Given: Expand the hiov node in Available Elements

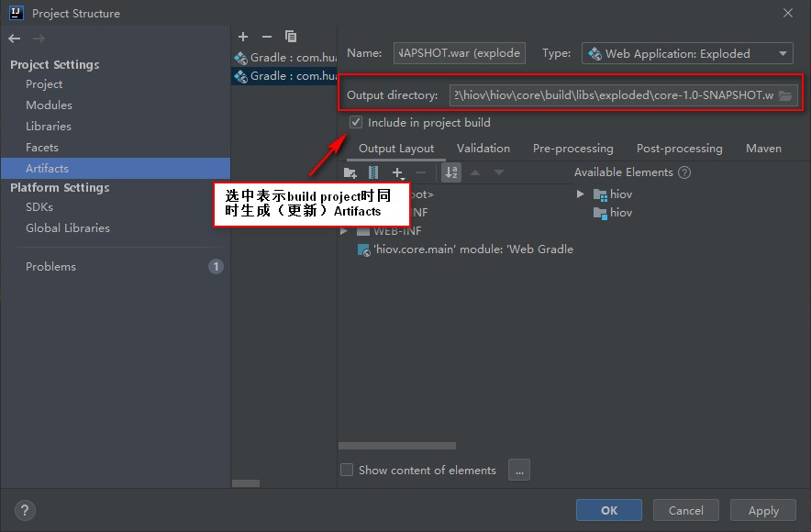Looking at the screenshot, I should pos(580,194).
